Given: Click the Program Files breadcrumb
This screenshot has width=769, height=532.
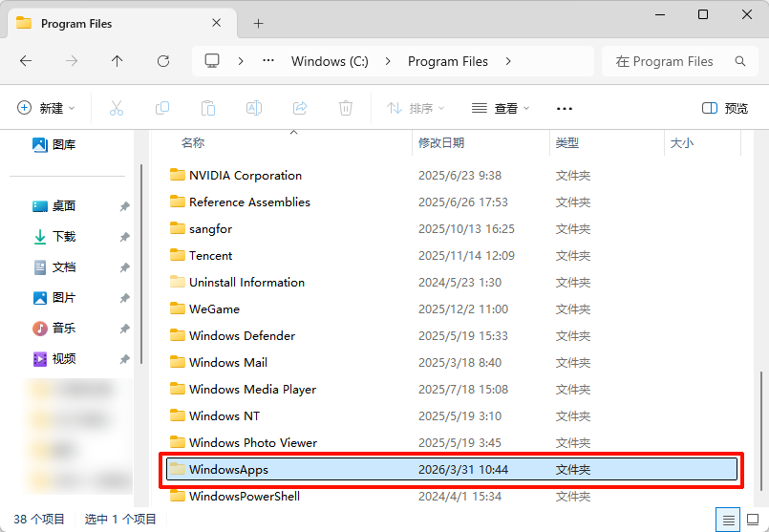Looking at the screenshot, I should point(448,61).
